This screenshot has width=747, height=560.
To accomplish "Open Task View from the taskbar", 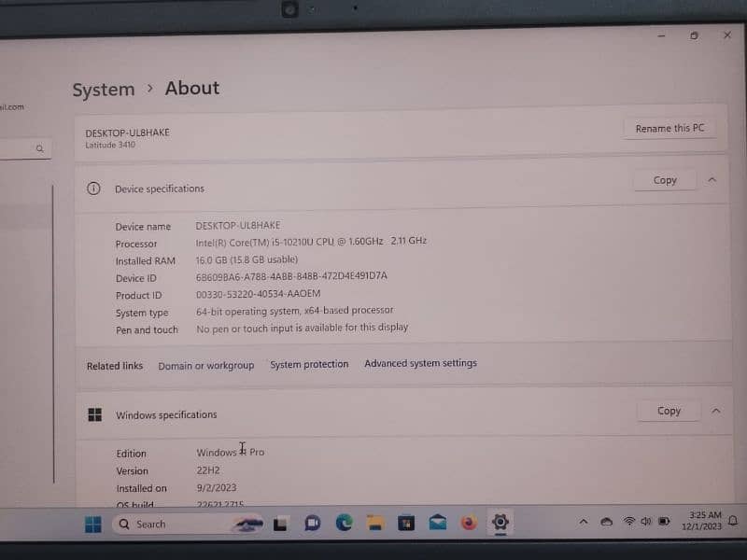I will click(x=280, y=524).
